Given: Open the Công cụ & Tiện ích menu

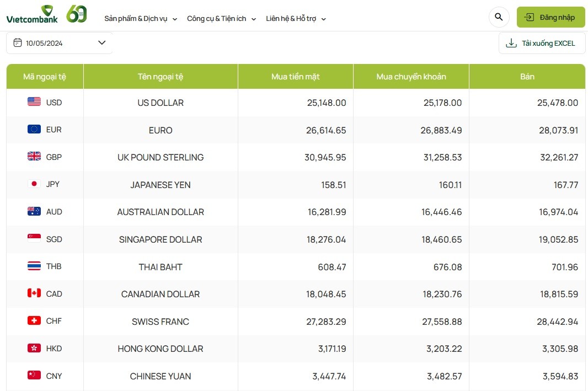Looking at the screenshot, I should 217,19.
